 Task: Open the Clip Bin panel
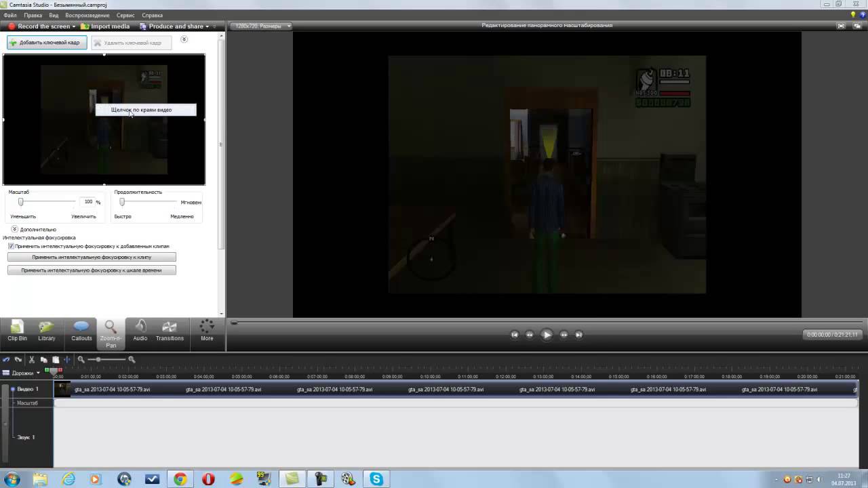click(x=18, y=331)
